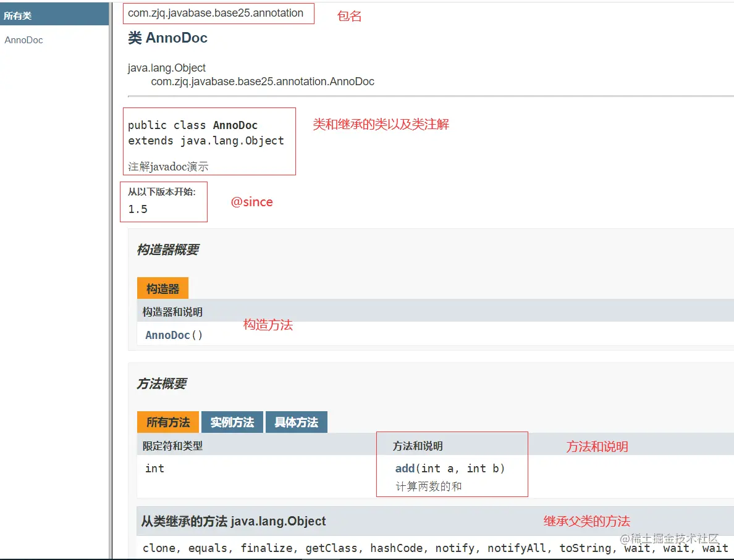The height and width of the screenshot is (560, 734).
Task: Click the since version value 1.5
Action: (x=138, y=209)
